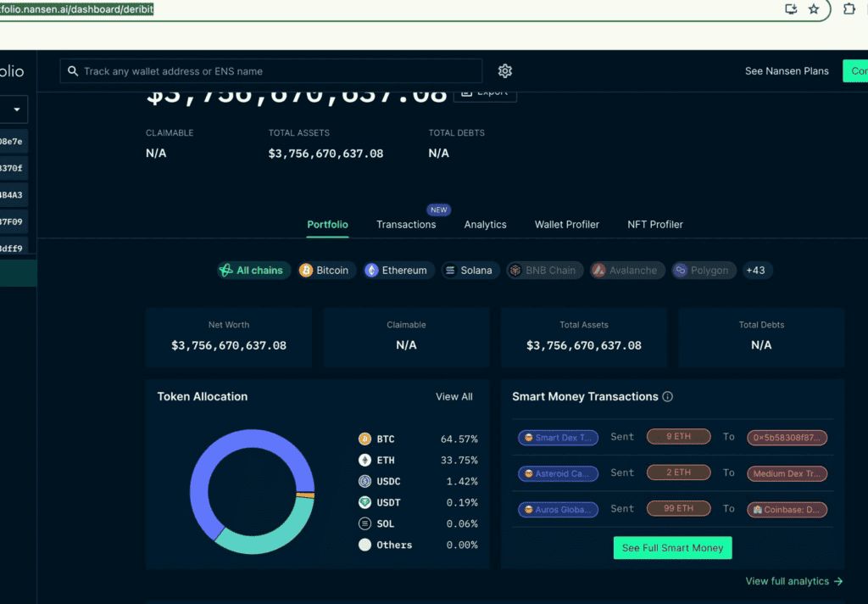Image resolution: width=868 pixels, height=604 pixels.
Task: Filter portfolio by Ethereum chain
Action: (398, 271)
